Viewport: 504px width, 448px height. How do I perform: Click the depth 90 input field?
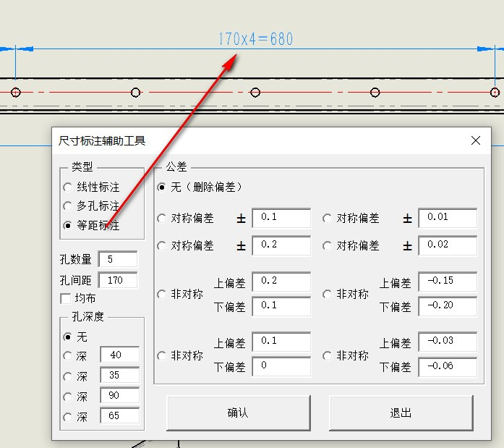120,395
